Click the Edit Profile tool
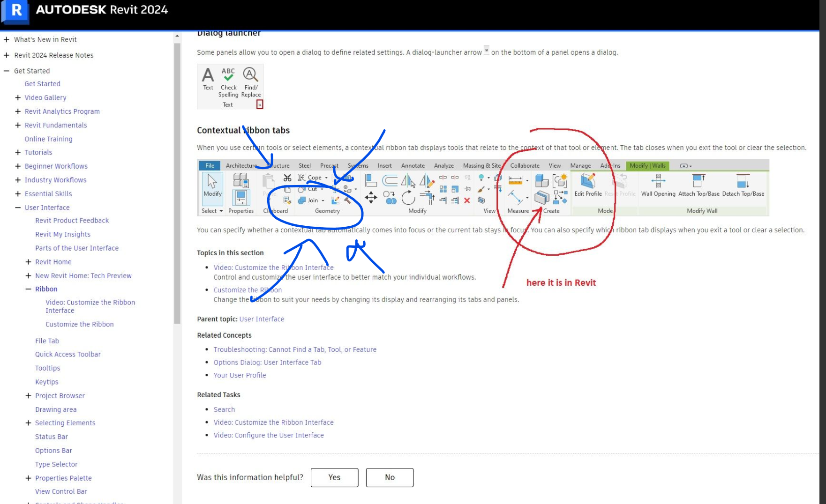The height and width of the screenshot is (504, 826). tap(589, 185)
